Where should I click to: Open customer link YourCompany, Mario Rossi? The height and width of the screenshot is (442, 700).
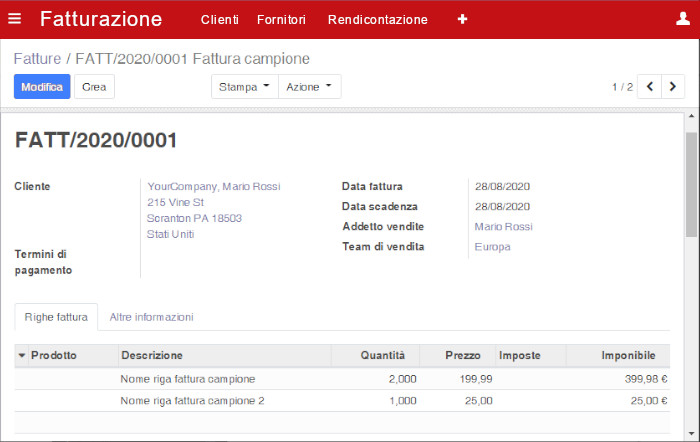coord(214,187)
